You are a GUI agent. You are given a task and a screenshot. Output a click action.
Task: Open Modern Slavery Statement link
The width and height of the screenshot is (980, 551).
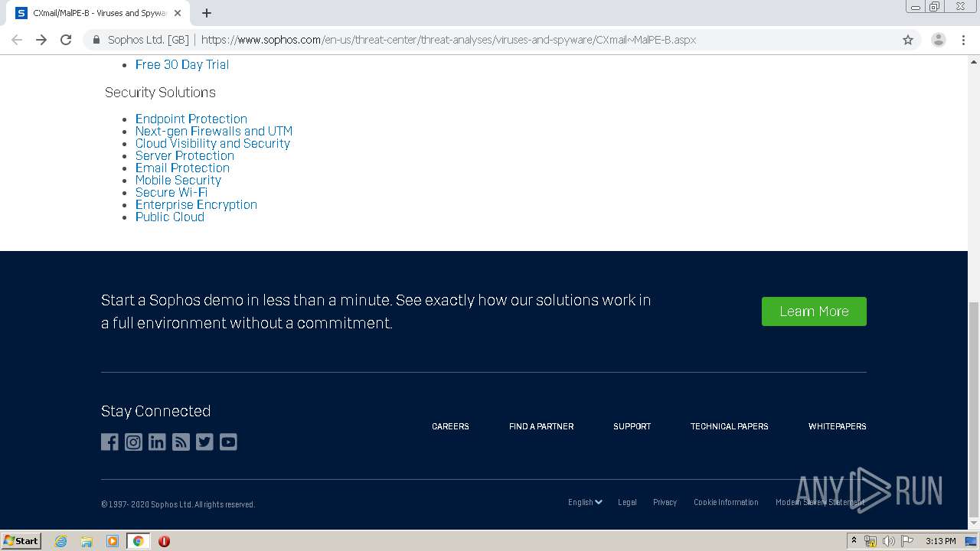[x=820, y=502]
